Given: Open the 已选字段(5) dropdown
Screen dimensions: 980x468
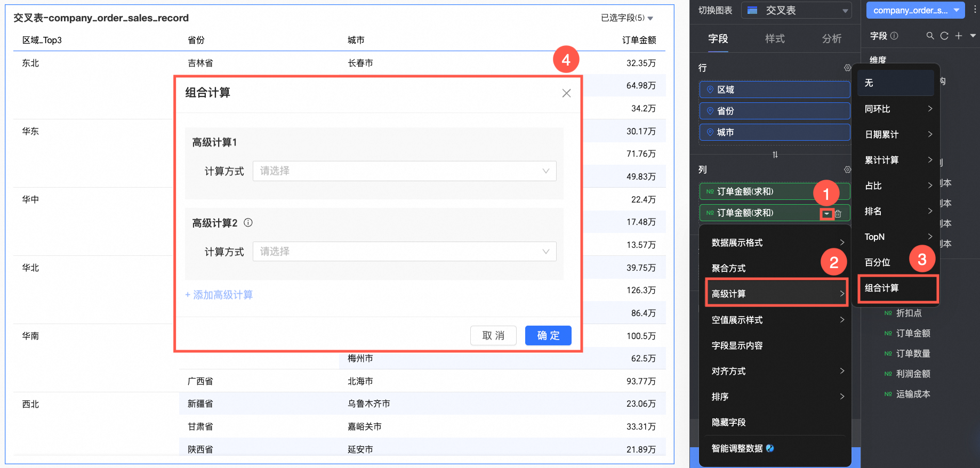Looking at the screenshot, I should tap(627, 18).
